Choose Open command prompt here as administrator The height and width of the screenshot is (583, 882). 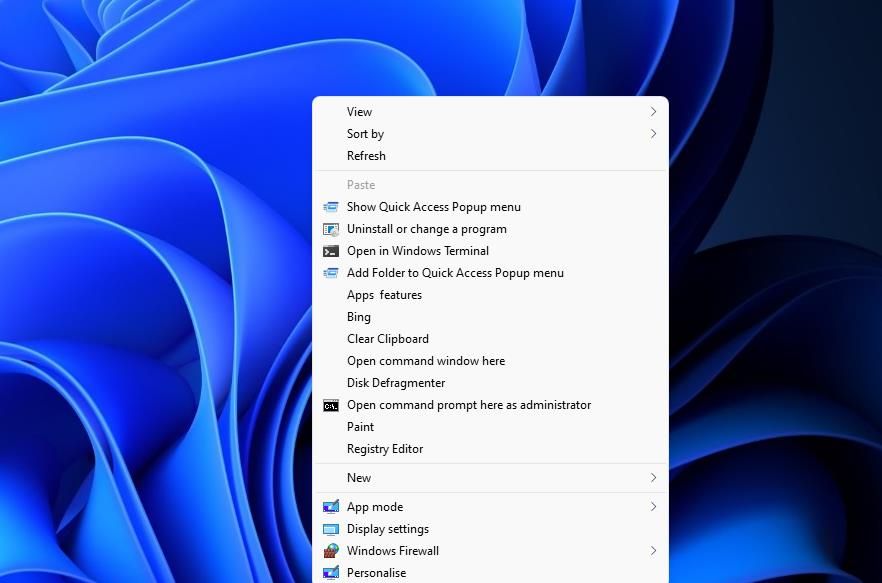(x=490, y=405)
